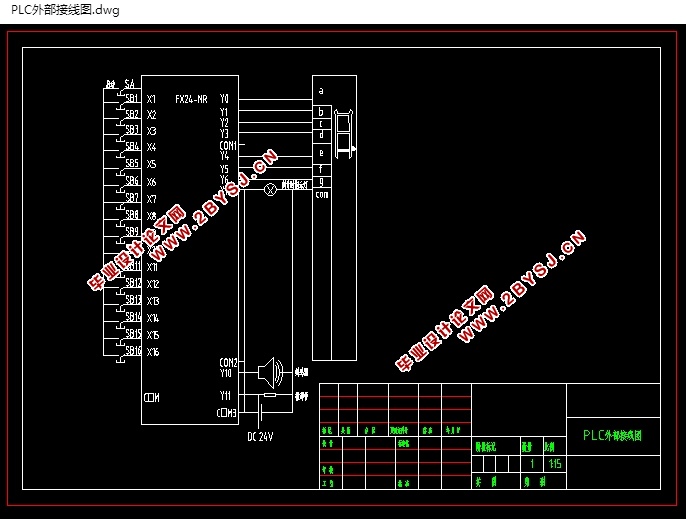This screenshot has width=686, height=519.
Task: Select pushbutton label SB2
Action: point(132,114)
